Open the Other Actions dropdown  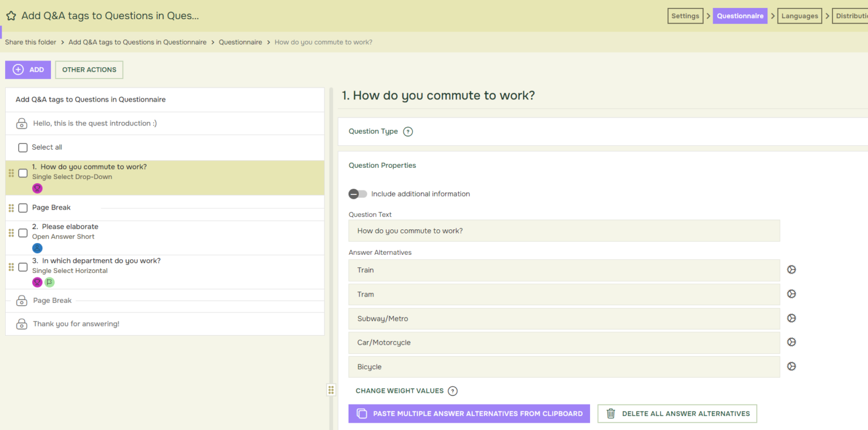click(89, 70)
